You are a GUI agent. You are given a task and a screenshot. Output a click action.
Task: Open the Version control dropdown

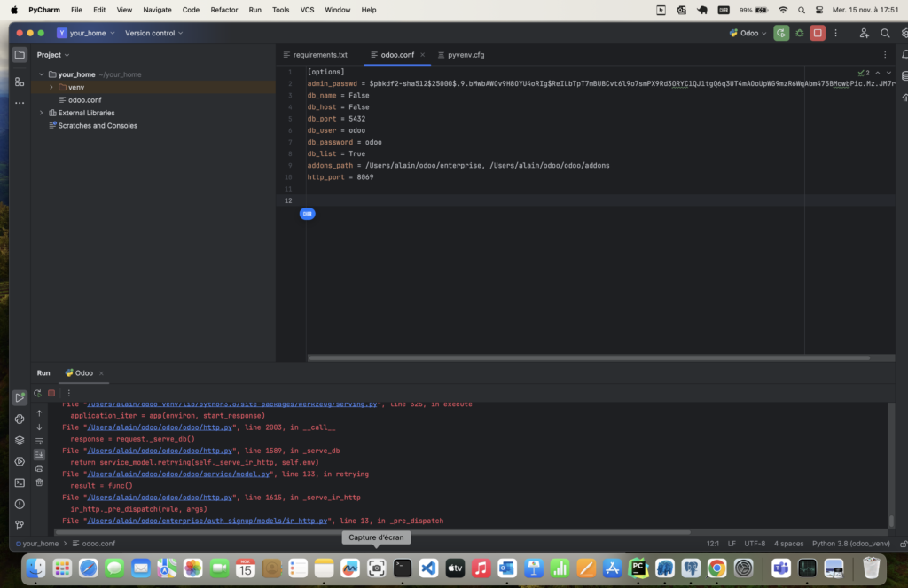point(154,33)
